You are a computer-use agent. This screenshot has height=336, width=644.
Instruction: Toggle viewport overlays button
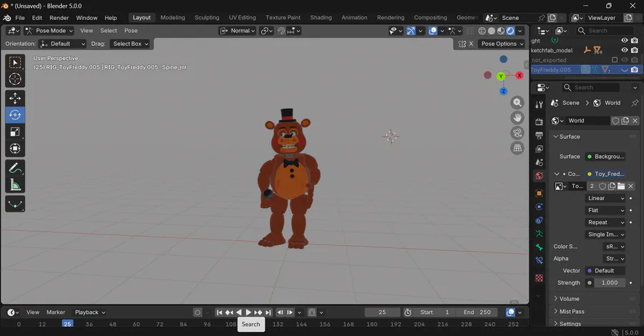pos(432,31)
